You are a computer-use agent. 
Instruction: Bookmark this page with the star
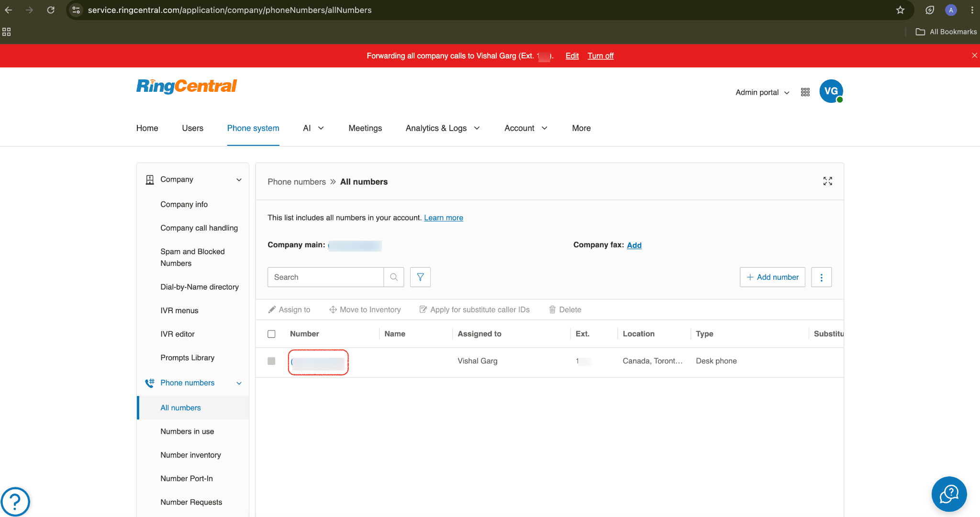tap(900, 10)
